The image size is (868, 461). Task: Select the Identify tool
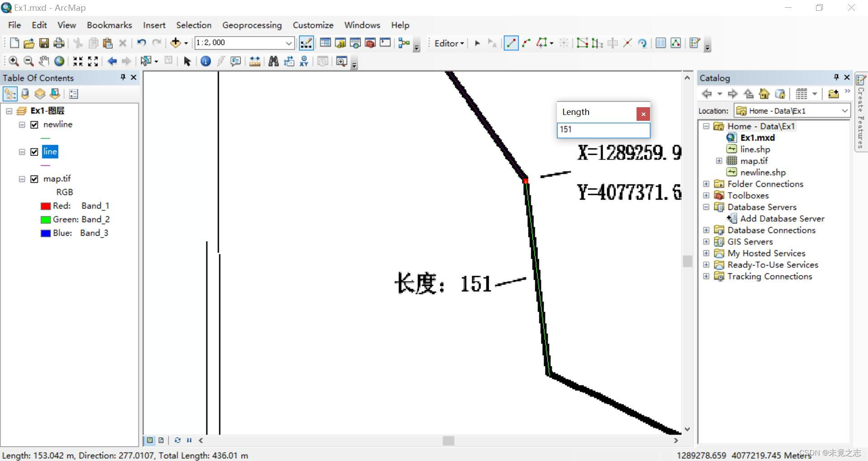coord(206,62)
